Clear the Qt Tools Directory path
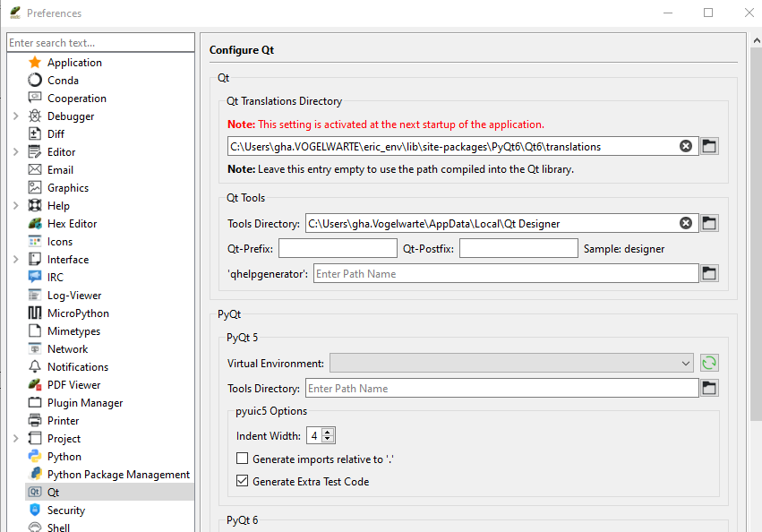Image resolution: width=762 pixels, height=532 pixels. click(x=686, y=223)
